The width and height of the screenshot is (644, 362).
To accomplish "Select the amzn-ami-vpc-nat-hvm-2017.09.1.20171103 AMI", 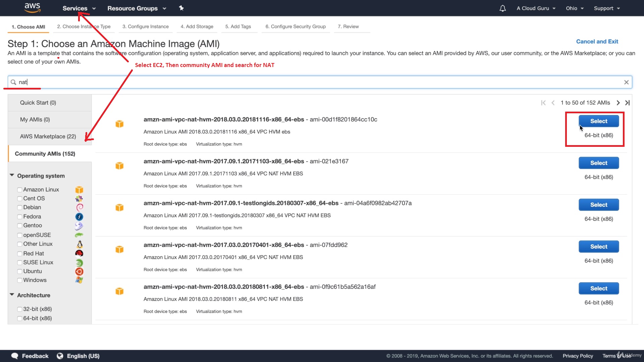I will point(598,163).
